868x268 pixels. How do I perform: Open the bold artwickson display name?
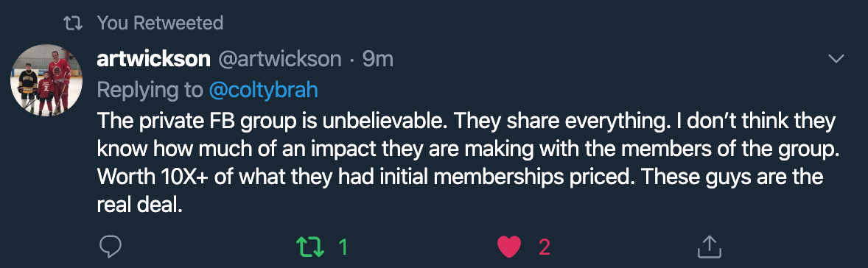[153, 59]
